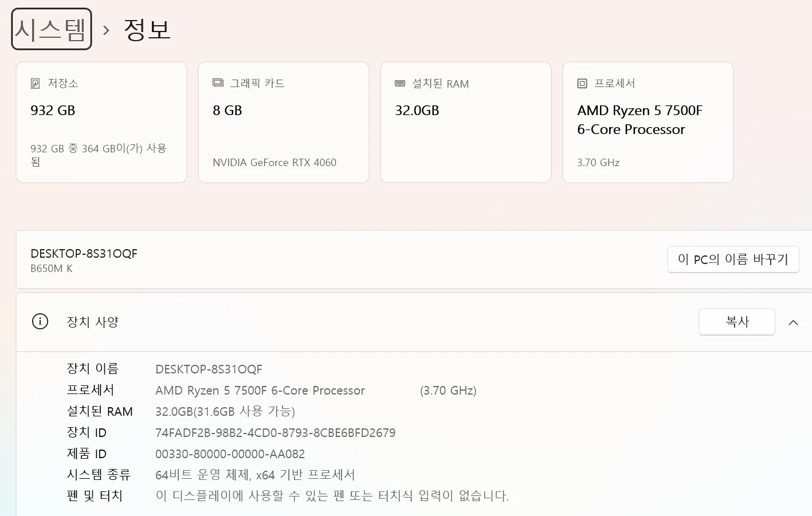Go back to 시스템 breadcrumb
Screen dimensions: 812x516
point(52,29)
